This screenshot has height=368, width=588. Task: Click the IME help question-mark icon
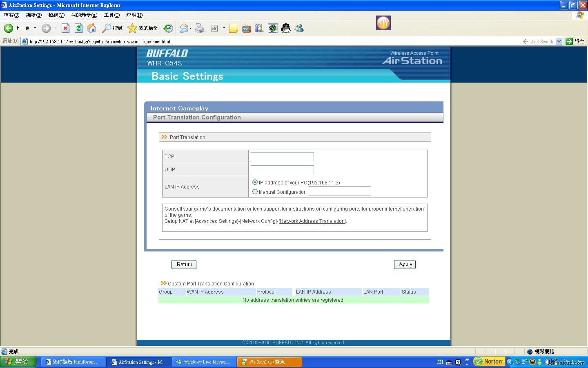pyautogui.click(x=458, y=362)
